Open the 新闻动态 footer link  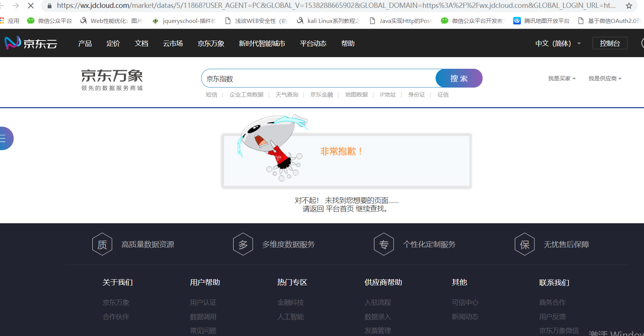(x=465, y=316)
